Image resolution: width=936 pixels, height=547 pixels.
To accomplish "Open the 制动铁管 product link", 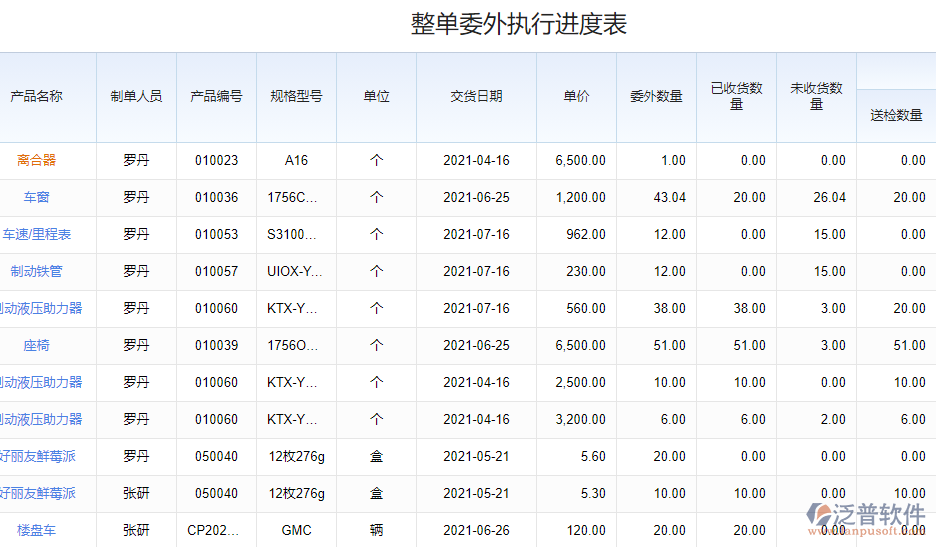I will (x=36, y=271).
